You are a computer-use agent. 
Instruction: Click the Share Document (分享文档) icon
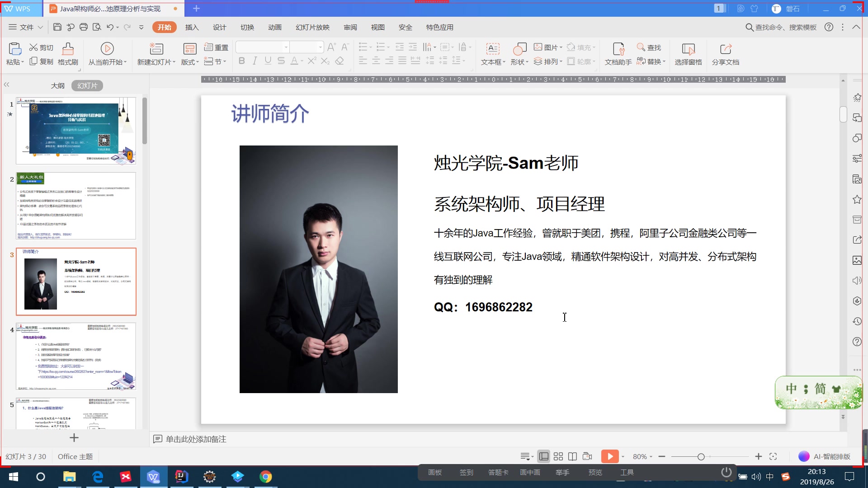click(725, 53)
